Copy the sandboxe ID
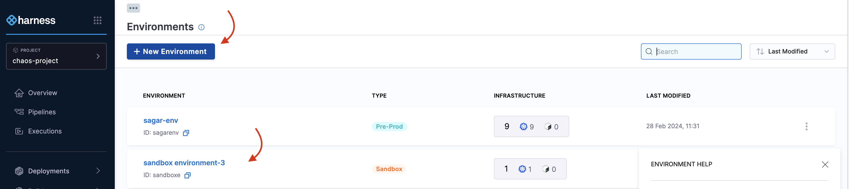868x189 pixels. (x=188, y=175)
